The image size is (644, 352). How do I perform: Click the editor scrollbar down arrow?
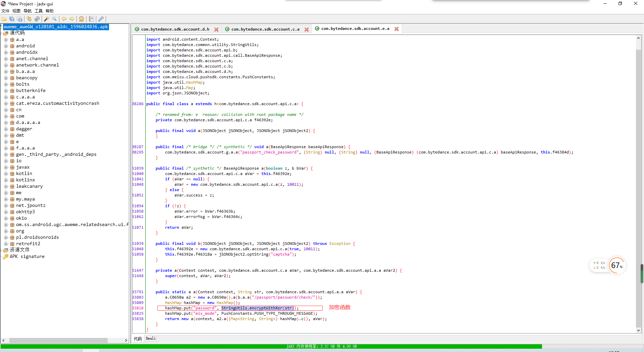tap(639, 330)
